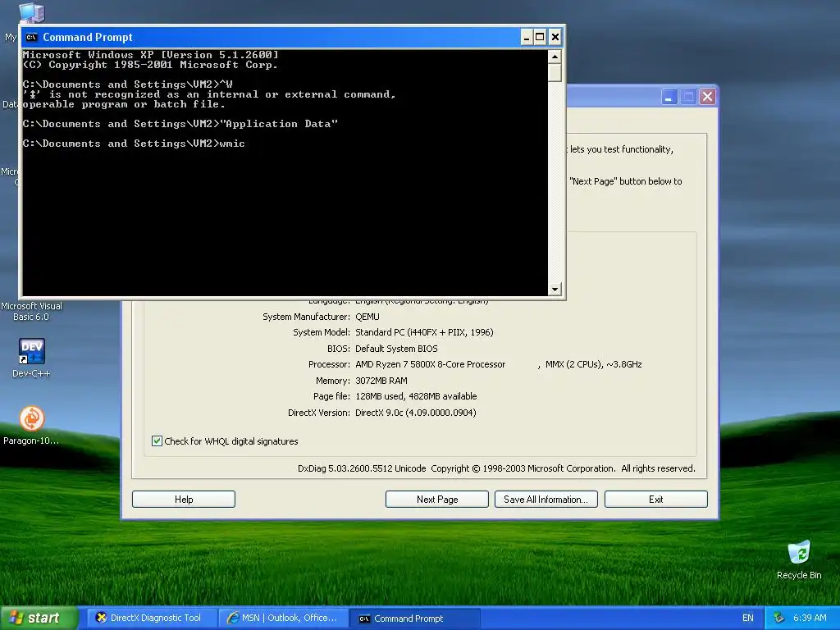Image resolution: width=840 pixels, height=630 pixels.
Task: Click the Microsoft Windows XP version line
Action: tap(151, 55)
